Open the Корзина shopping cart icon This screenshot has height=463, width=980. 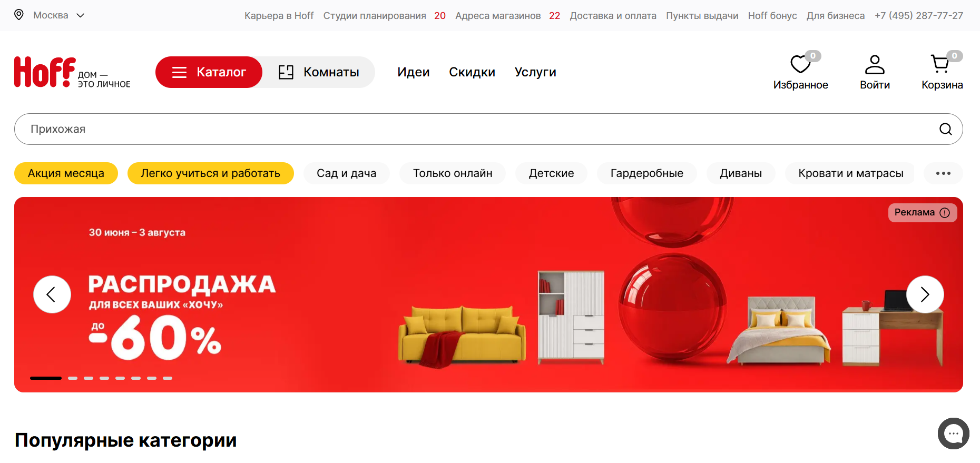point(940,64)
